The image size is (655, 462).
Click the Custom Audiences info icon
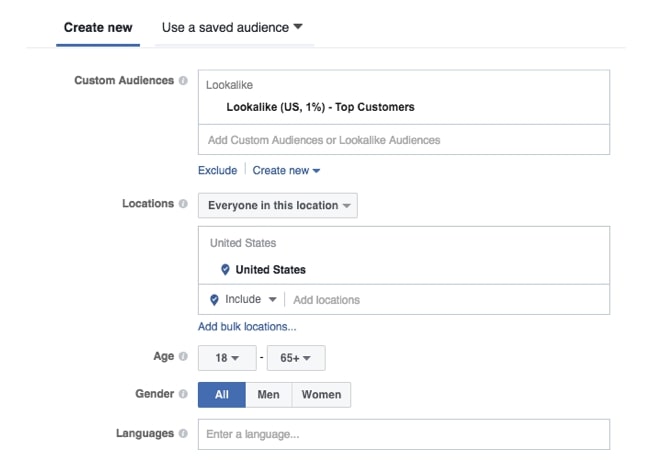click(x=183, y=80)
